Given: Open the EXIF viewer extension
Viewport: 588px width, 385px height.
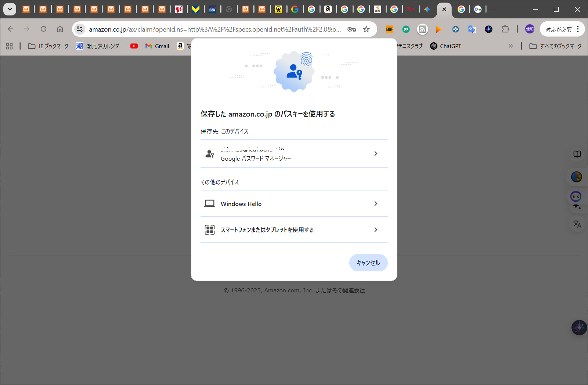Looking at the screenshot, I should click(x=389, y=29).
